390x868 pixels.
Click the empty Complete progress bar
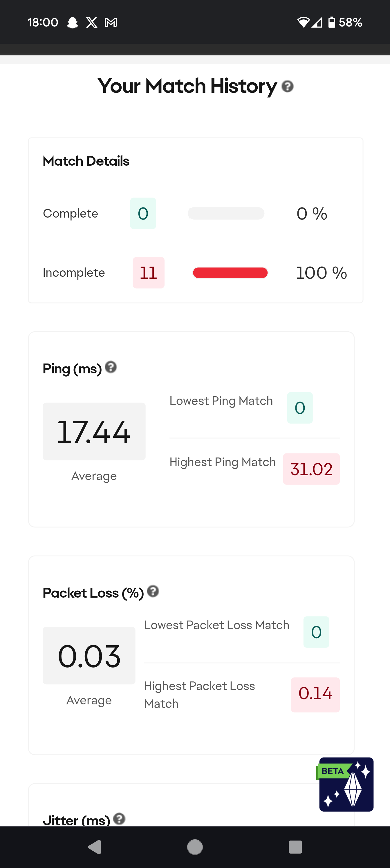[226, 213]
